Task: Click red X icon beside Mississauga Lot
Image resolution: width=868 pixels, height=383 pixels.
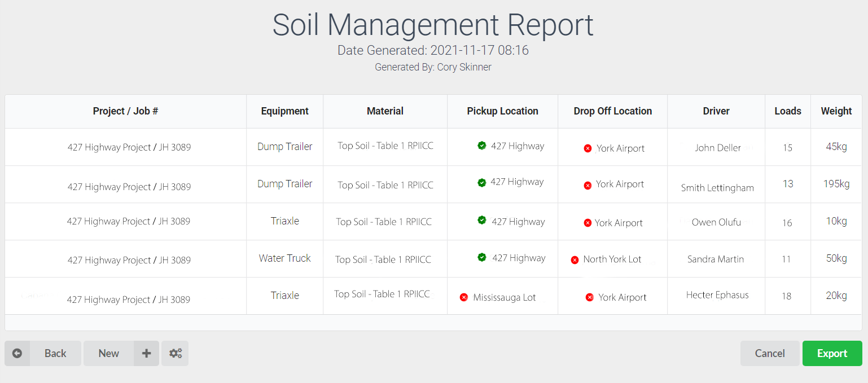Action: pos(464,297)
